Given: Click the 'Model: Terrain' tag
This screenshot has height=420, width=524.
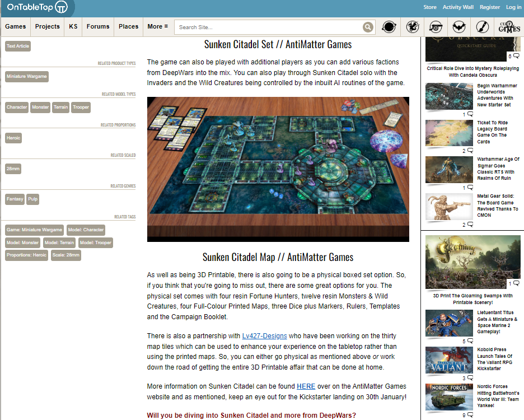Looking at the screenshot, I should 59,243.
